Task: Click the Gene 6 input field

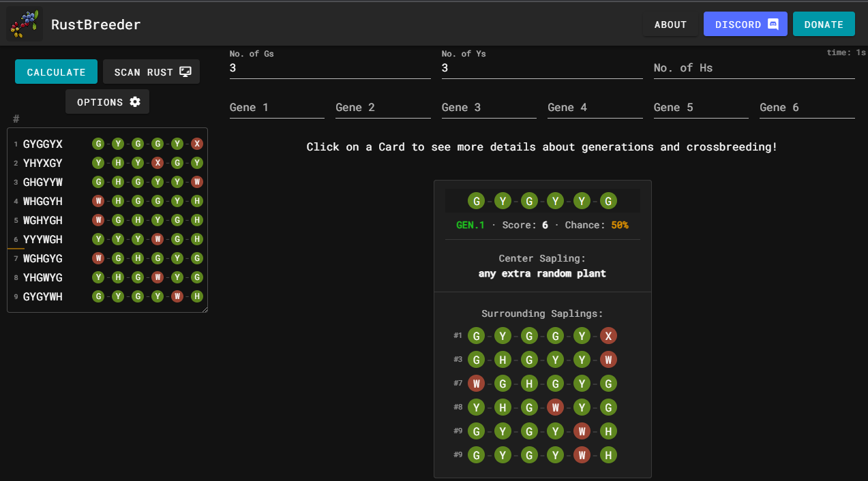Action: [807, 107]
